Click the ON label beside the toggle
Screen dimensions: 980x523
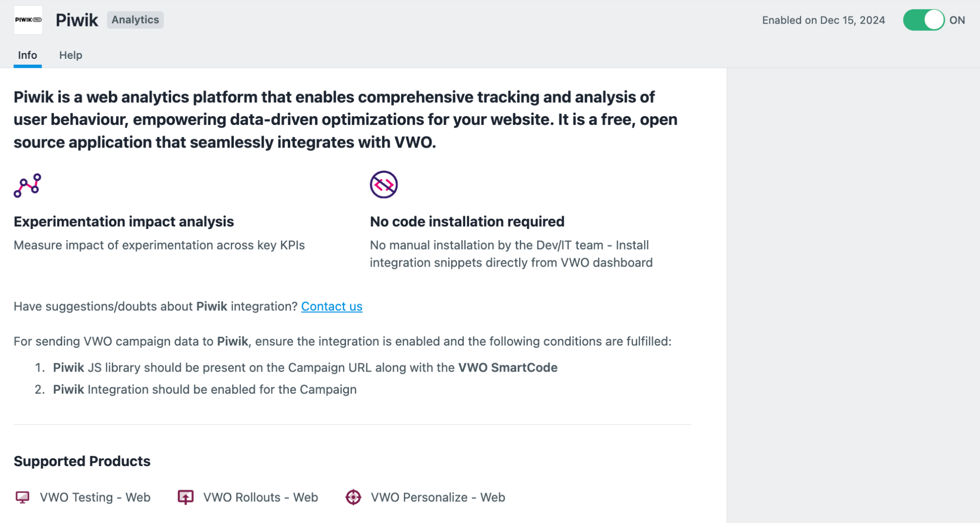[x=957, y=20]
